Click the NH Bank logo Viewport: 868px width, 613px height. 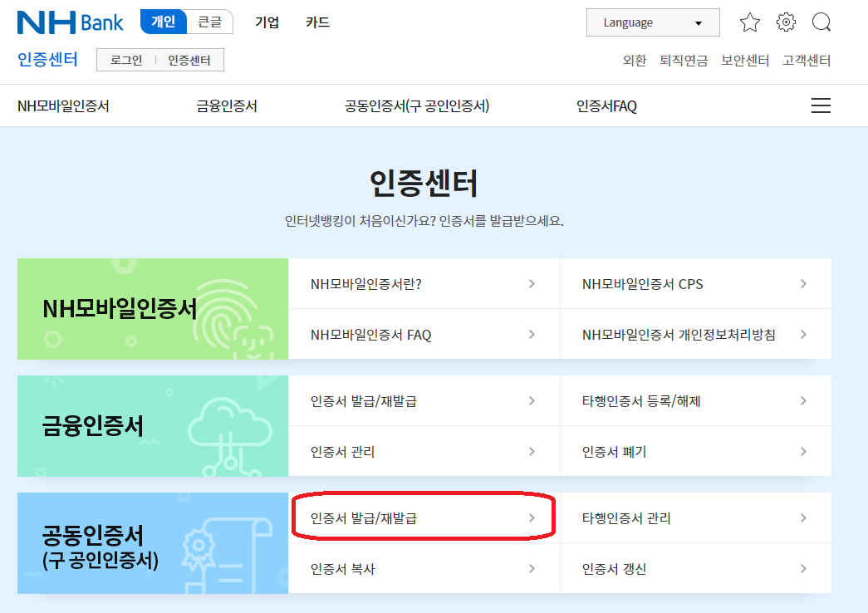click(x=70, y=22)
